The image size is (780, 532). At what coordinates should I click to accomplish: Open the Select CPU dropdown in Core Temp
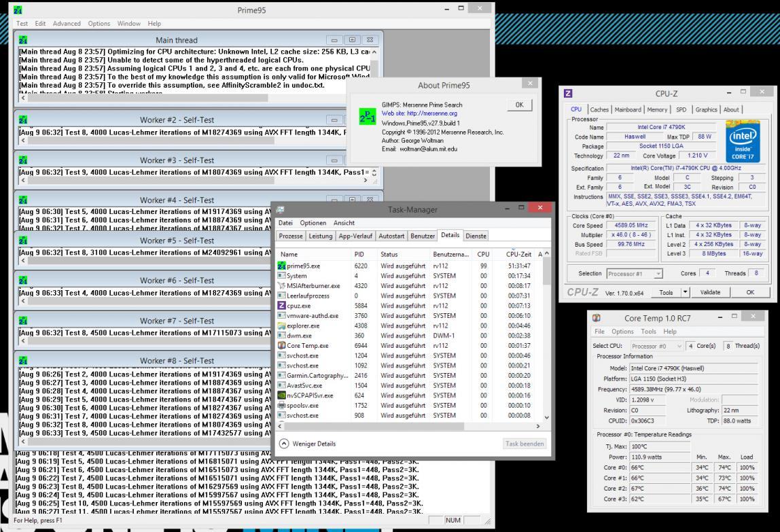[656, 346]
